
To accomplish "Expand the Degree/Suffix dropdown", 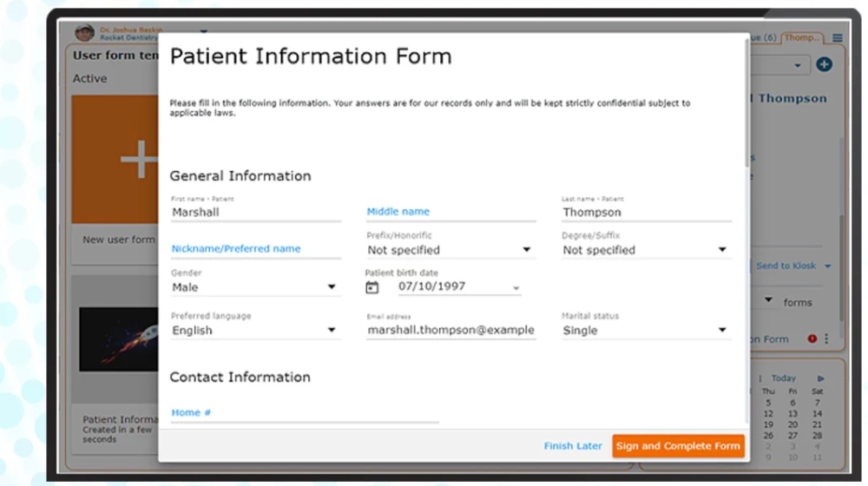I will [x=722, y=250].
